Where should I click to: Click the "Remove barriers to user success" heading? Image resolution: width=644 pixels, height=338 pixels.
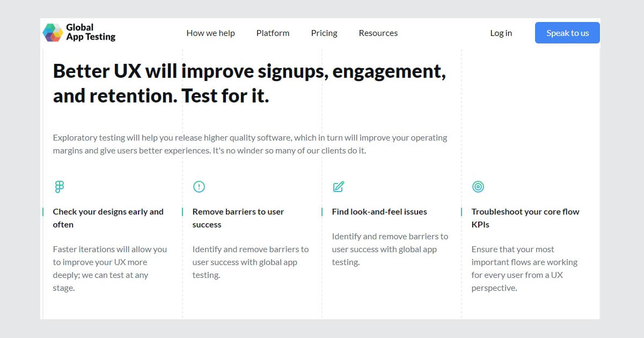tap(238, 218)
